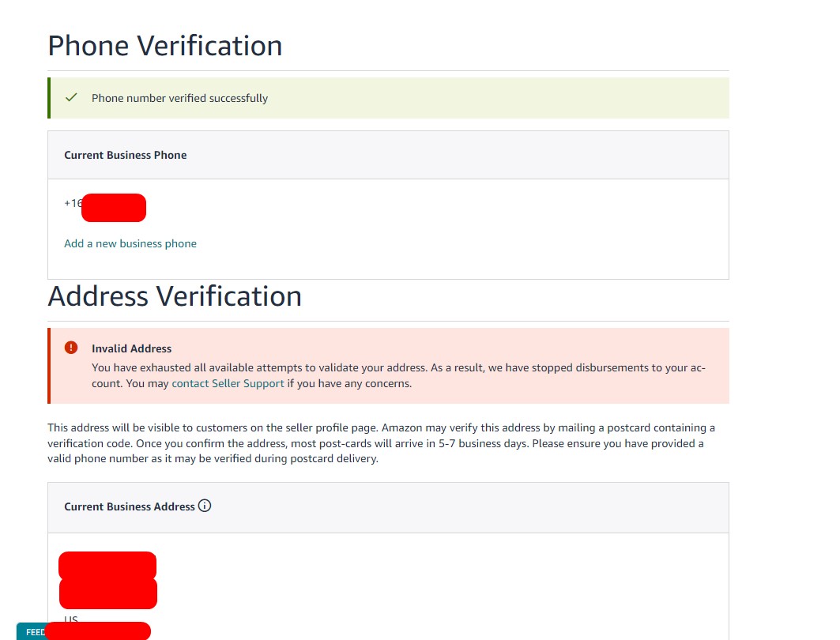Click Add a new business phone link
This screenshot has width=840, height=640.
(x=130, y=243)
